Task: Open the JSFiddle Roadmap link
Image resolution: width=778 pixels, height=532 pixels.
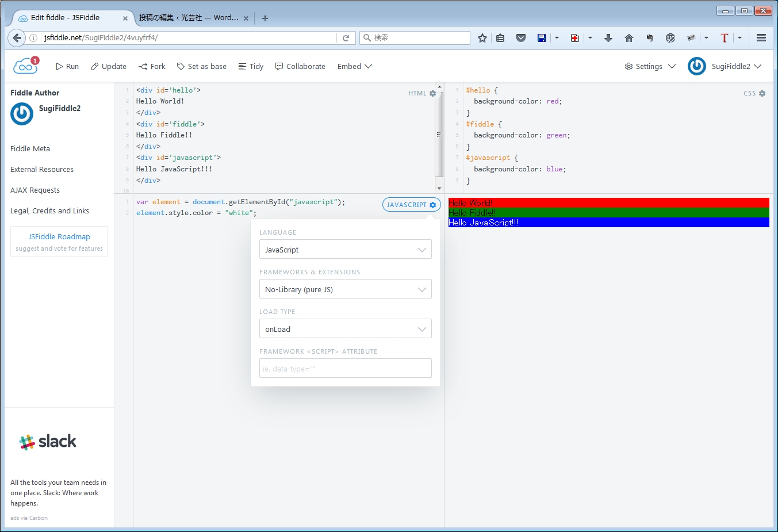Action: pyautogui.click(x=59, y=236)
